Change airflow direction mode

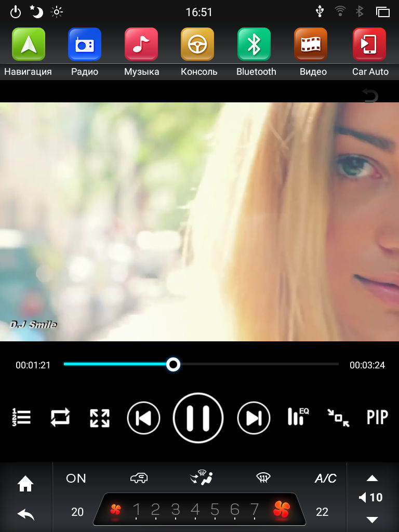[x=202, y=477]
